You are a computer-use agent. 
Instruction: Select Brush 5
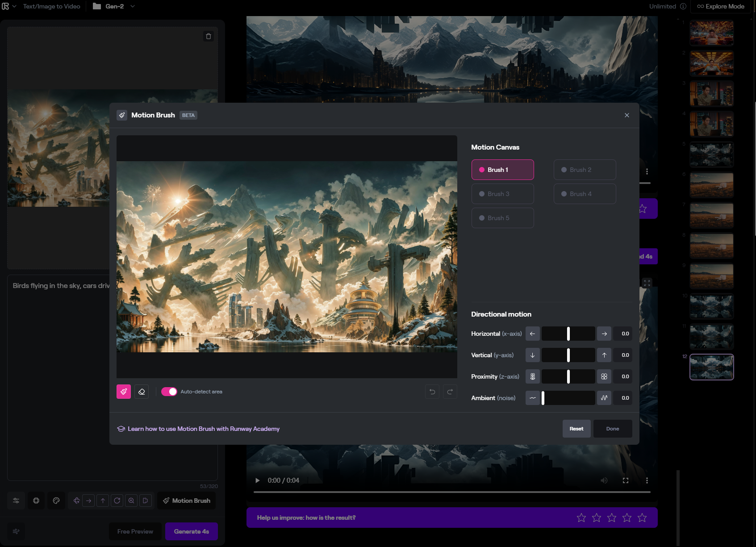(x=503, y=218)
